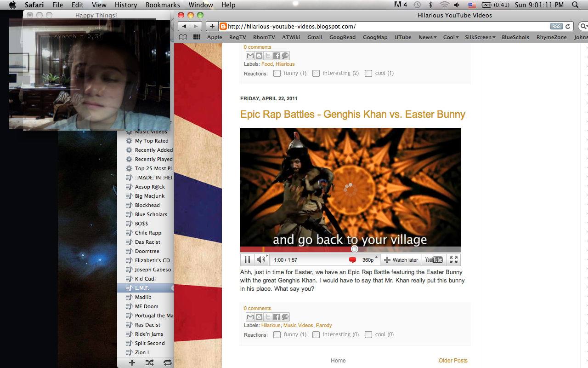Toggle repeat in iTunes
The height and width of the screenshot is (368, 588).
[168, 362]
